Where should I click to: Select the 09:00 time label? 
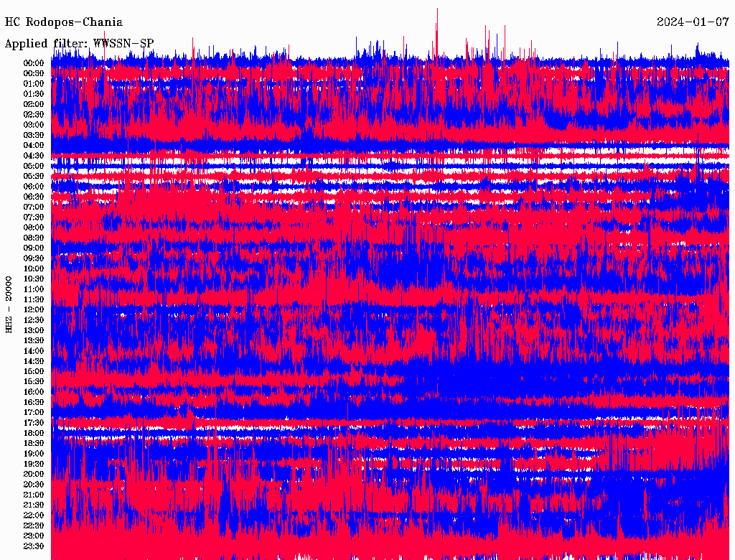coord(34,248)
